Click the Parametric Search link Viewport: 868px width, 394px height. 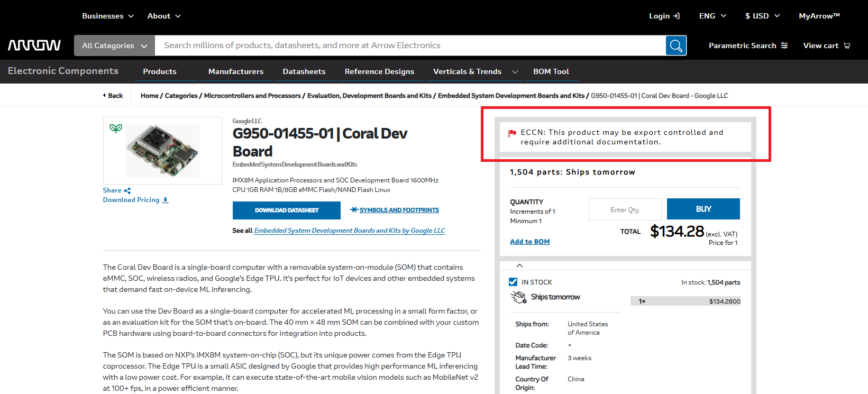tap(743, 45)
